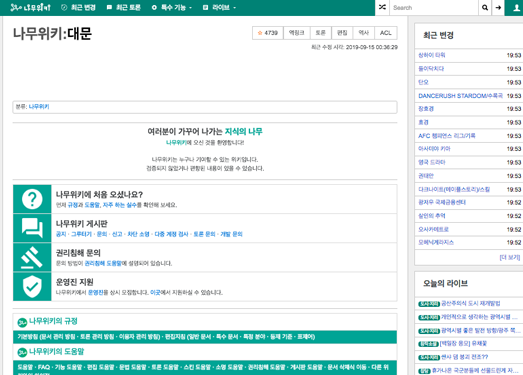Open live post 센사 덤 봉괴 전조??
This screenshot has height=375, width=523.
(x=465, y=357)
